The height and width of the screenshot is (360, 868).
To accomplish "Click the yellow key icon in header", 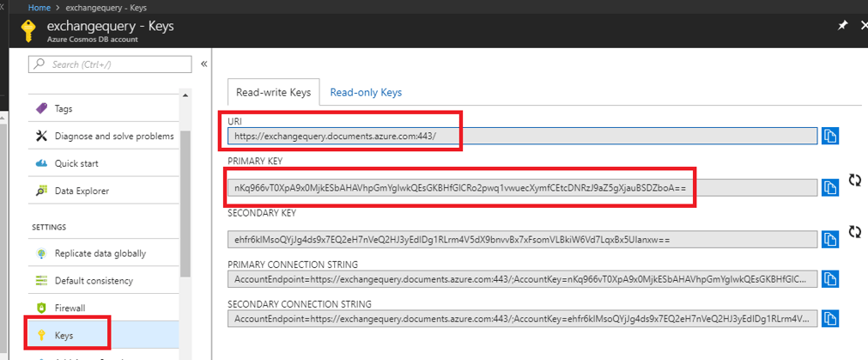I will [x=28, y=32].
